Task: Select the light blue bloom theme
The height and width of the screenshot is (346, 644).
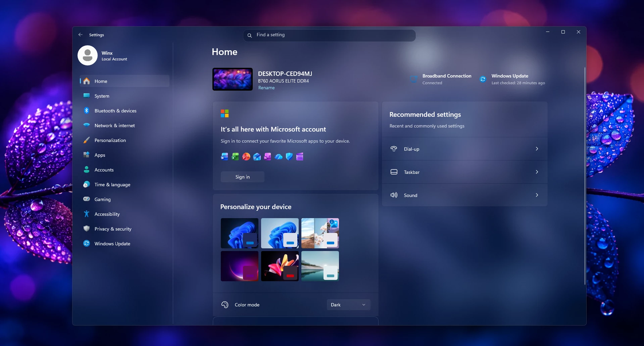Action: tap(280, 233)
